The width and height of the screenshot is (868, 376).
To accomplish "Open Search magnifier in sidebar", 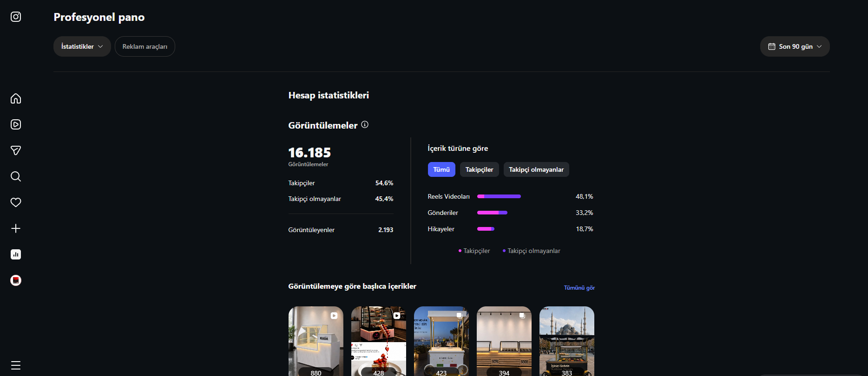I will 16,176.
